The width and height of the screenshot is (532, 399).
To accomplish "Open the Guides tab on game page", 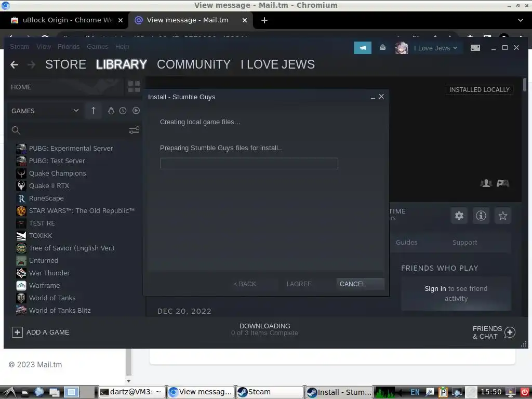I will (406, 242).
